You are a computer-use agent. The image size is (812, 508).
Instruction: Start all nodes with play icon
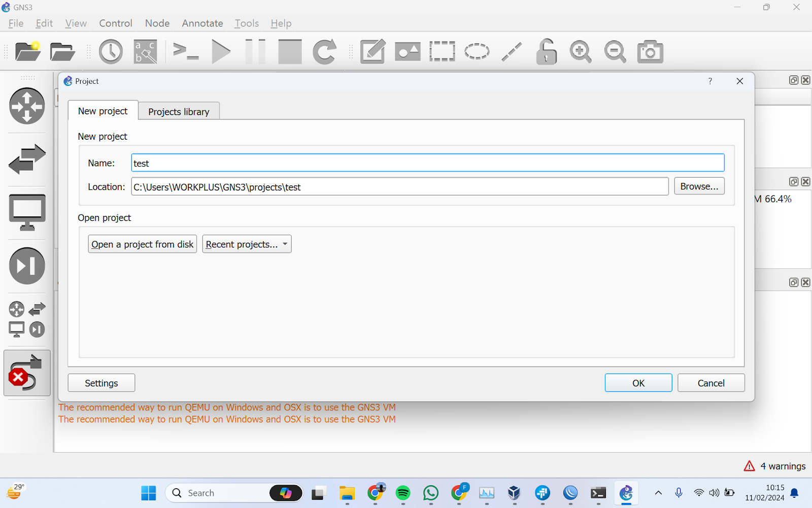221,51
